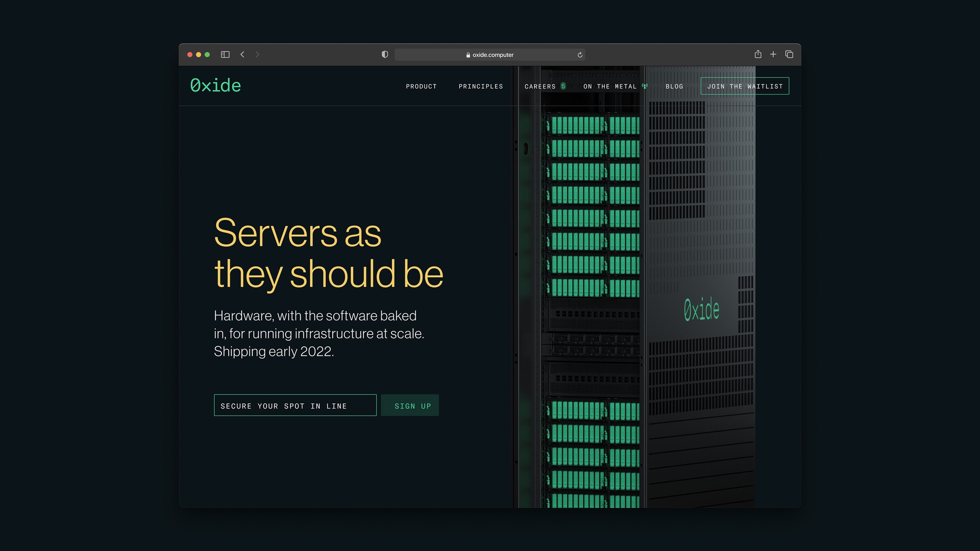
Task: Open On The Metal podcast link
Action: point(610,86)
